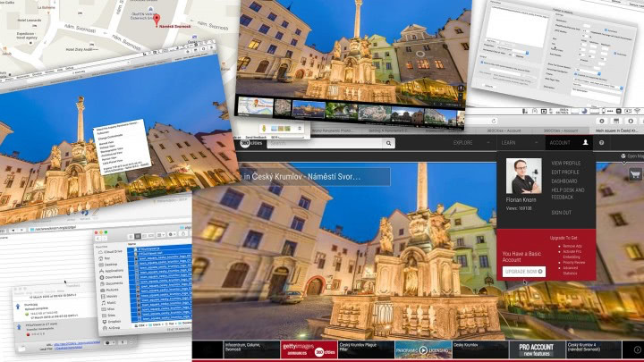Select Applications in Finder sidebar
The height and width of the screenshot is (362, 644).
click(114, 273)
